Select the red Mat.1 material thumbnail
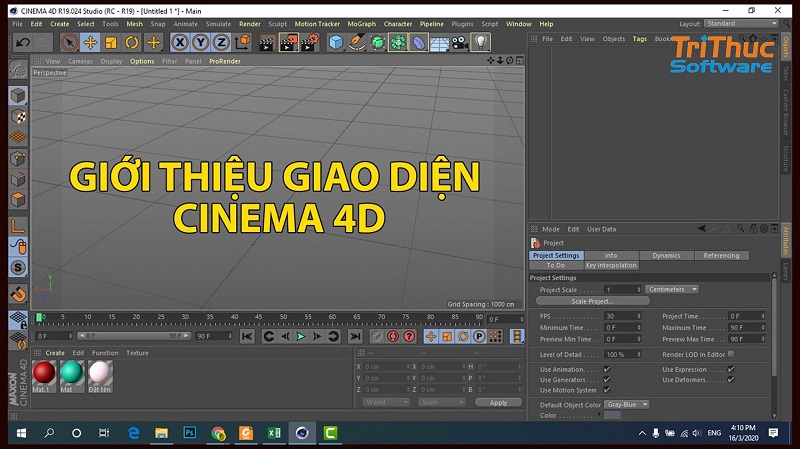The width and height of the screenshot is (800, 449). 44,372
